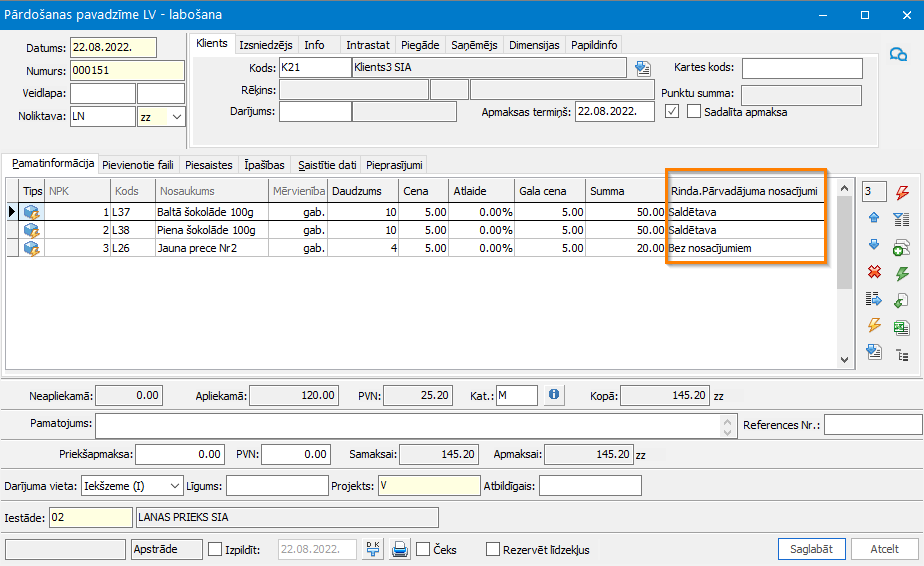The width and height of the screenshot is (924, 566).
Task: Open the zz currency dropdown near Noliktava
Action: [x=177, y=117]
